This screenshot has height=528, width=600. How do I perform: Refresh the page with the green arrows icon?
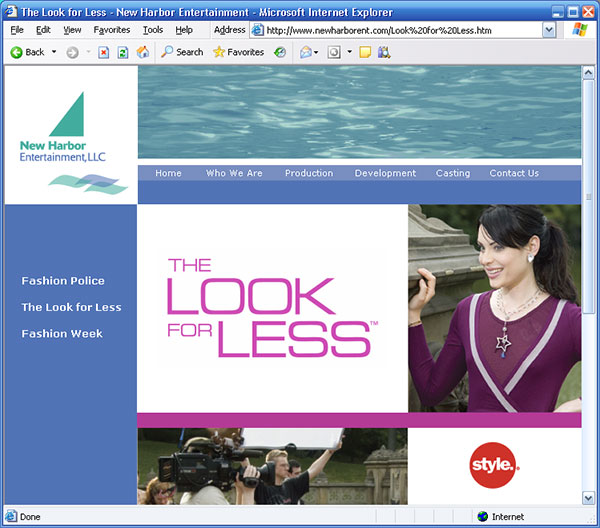(x=123, y=52)
